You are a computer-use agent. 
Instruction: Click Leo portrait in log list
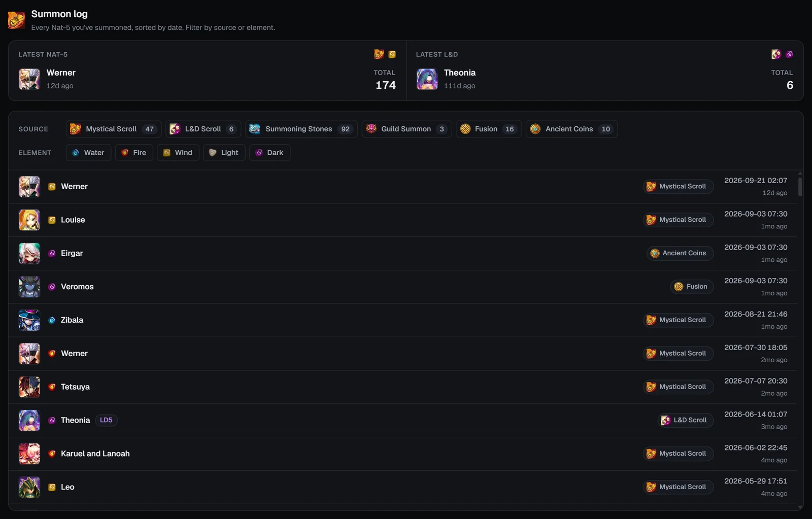point(29,487)
